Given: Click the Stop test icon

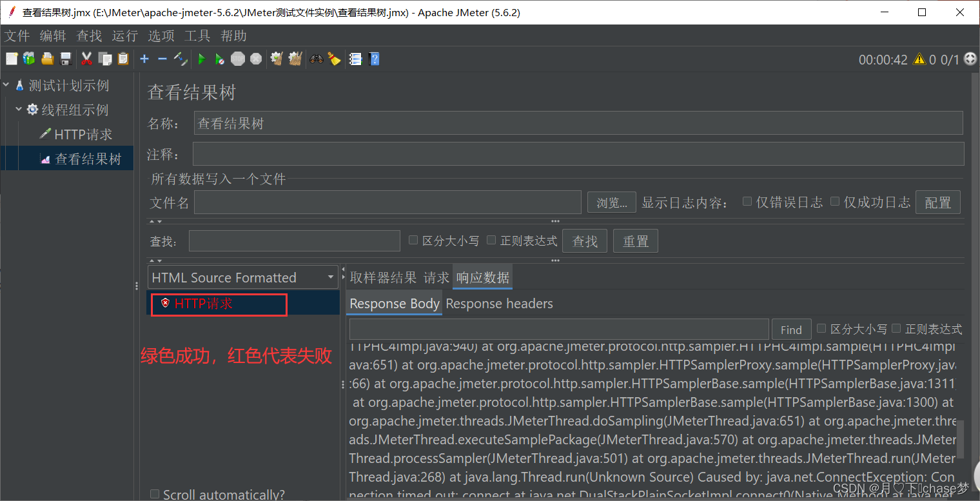Looking at the screenshot, I should (238, 59).
